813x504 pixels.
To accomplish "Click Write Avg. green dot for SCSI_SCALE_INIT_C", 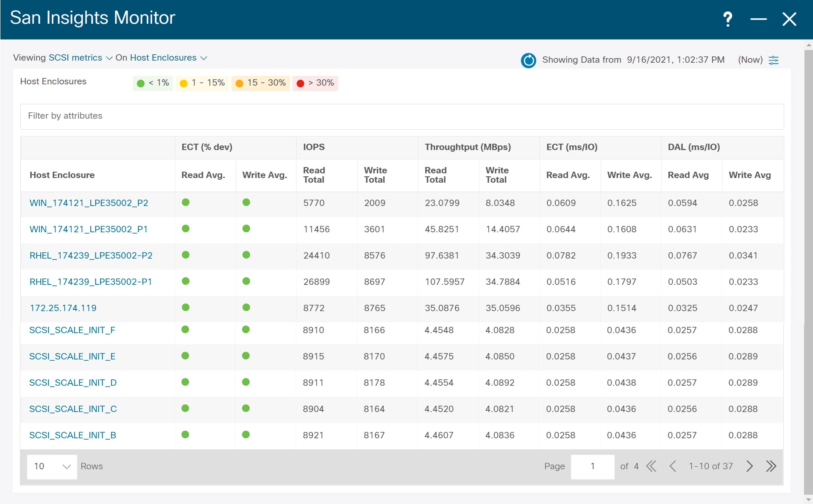I will coord(246,408).
